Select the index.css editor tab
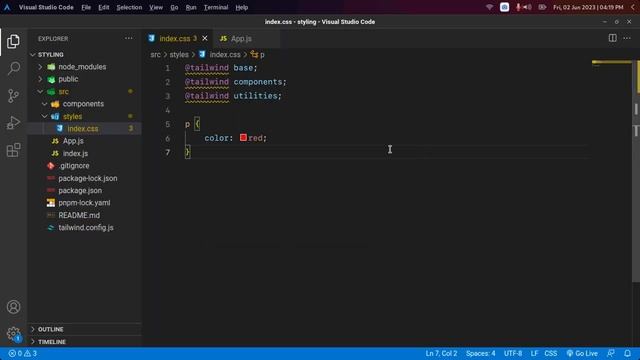The image size is (640, 360). click(x=178, y=38)
